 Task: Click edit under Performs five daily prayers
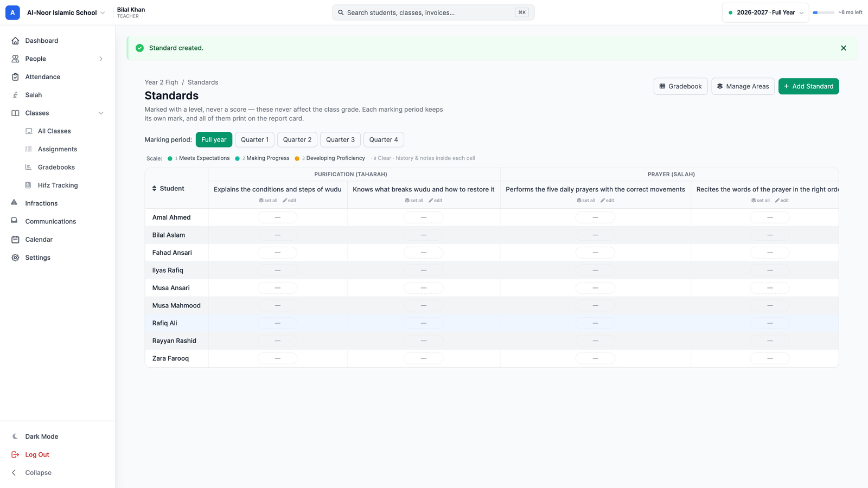click(608, 201)
